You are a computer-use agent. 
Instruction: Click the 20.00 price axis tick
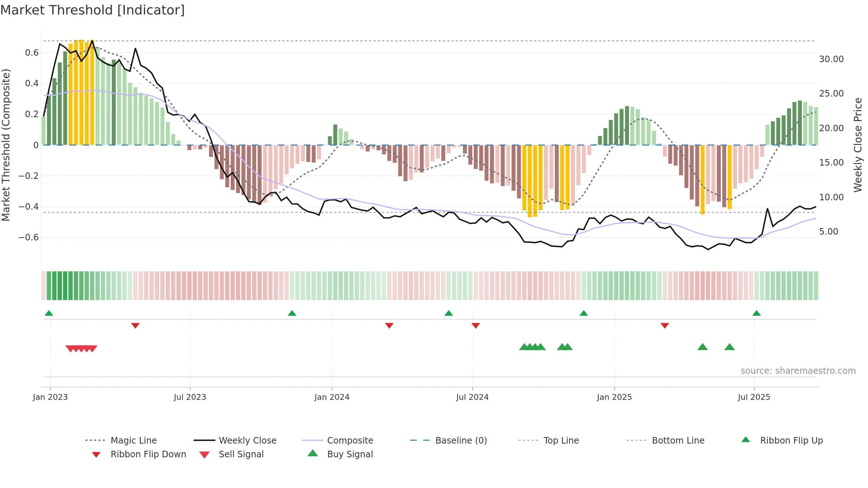pos(831,128)
